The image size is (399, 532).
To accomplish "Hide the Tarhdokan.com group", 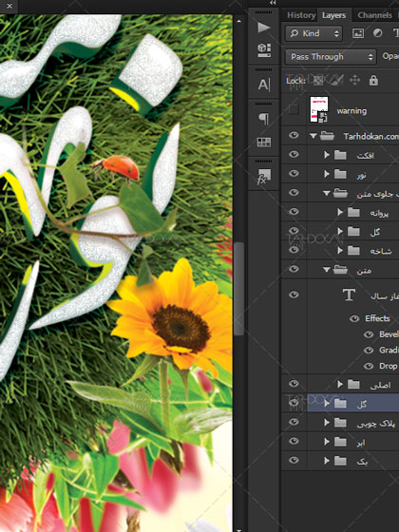I will tap(294, 135).
